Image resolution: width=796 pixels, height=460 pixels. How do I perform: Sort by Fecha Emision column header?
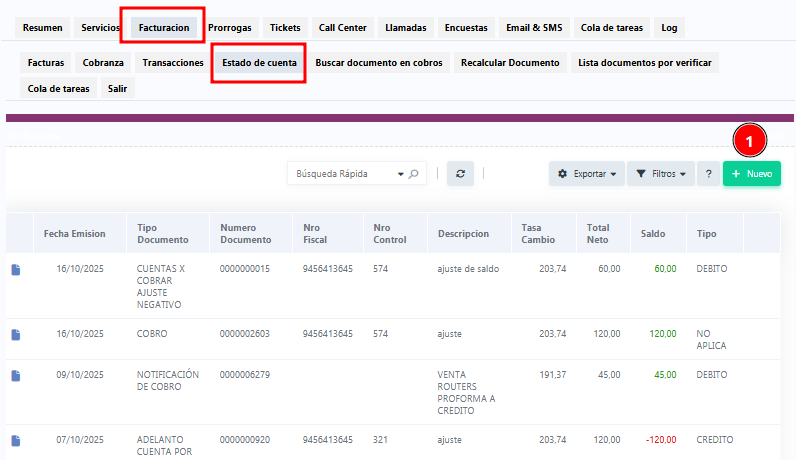[x=74, y=233]
